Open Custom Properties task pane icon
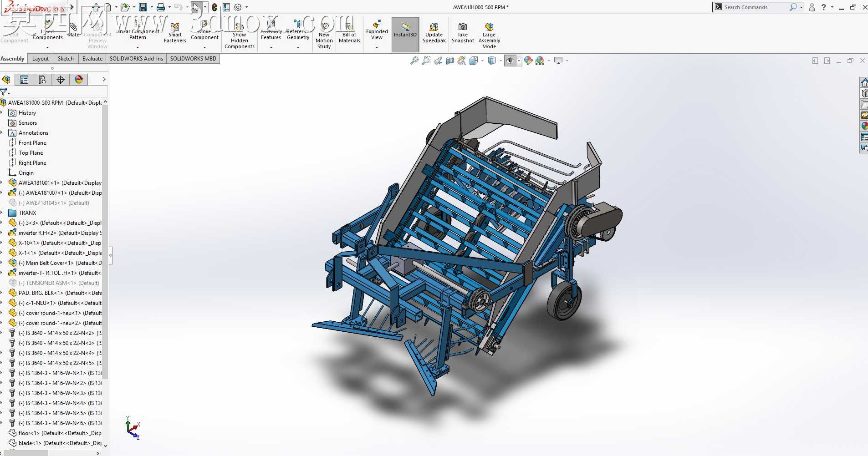Screen dimensions: 868x456 tap(864, 137)
